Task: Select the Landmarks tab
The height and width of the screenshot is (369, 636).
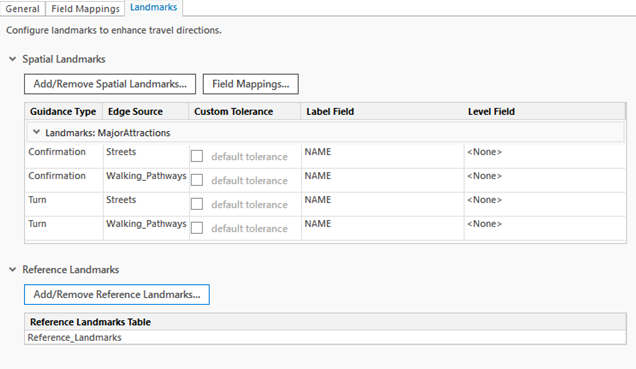Action: [154, 7]
